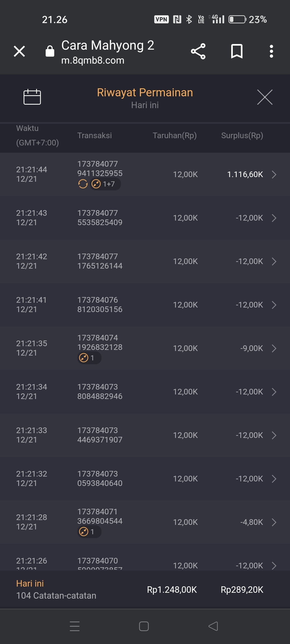Expand details of the -9,00K record
Image resolution: width=290 pixels, height=644 pixels.
point(274,348)
